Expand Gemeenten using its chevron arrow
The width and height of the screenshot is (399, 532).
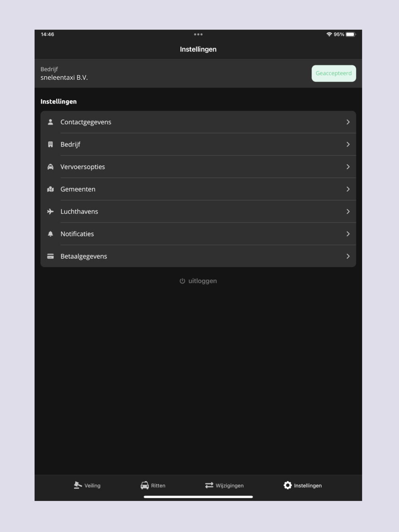(x=348, y=189)
